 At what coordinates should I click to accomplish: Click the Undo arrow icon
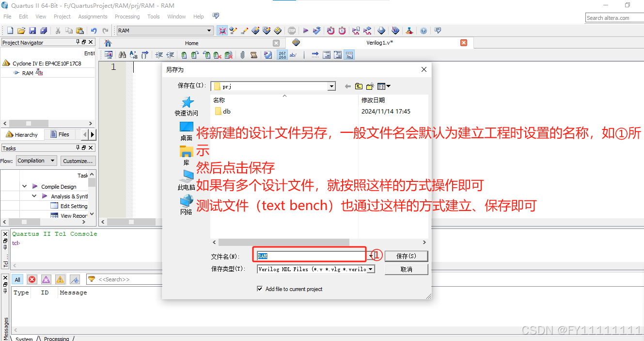point(94,31)
